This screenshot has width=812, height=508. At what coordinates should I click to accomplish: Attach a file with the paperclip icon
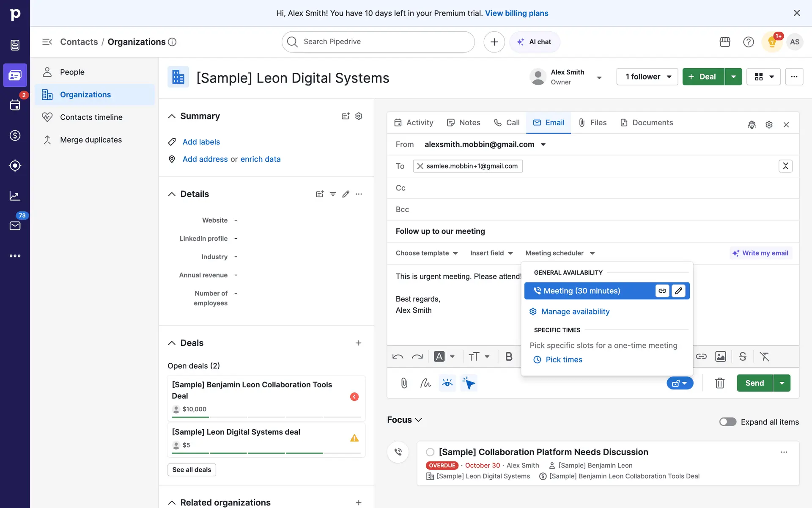pos(404,383)
